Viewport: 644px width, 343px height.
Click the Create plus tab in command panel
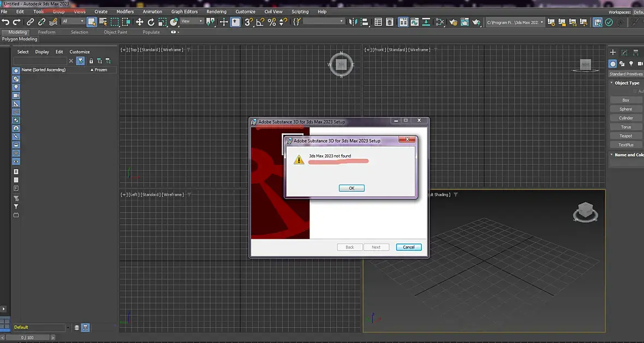(x=613, y=52)
